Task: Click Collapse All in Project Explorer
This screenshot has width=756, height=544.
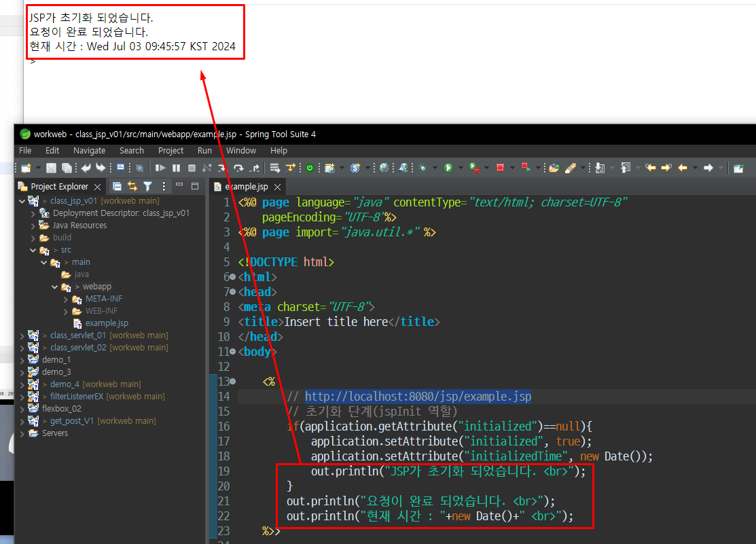Action: pos(117,186)
